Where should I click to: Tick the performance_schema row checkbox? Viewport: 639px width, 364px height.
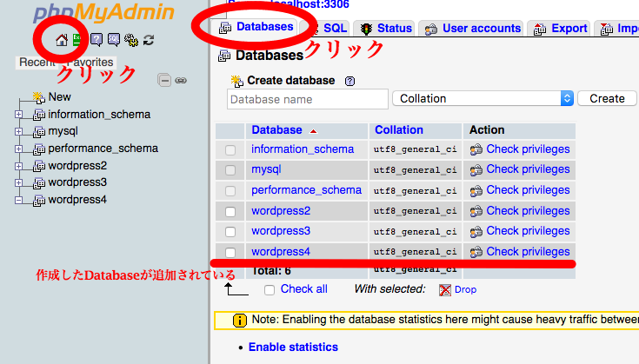230,190
